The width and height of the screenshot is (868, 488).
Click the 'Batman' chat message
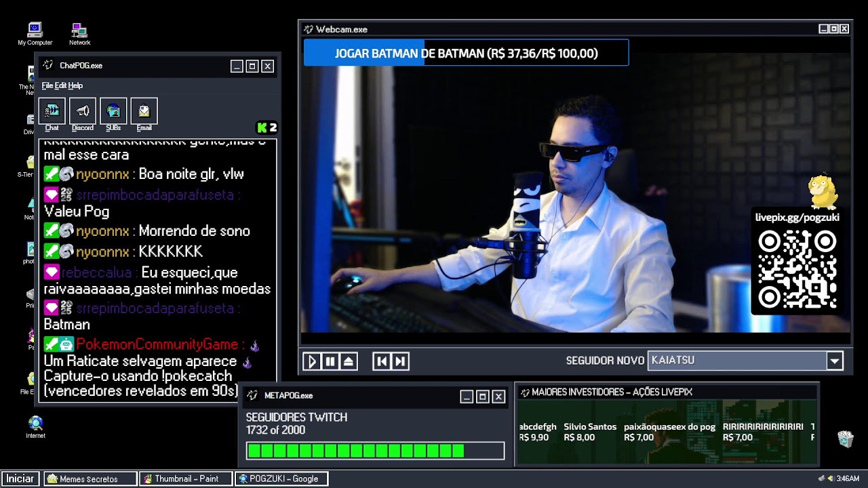[67, 325]
